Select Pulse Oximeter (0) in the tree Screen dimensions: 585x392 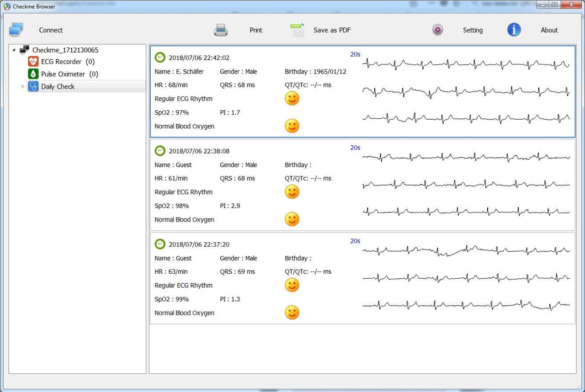[69, 74]
